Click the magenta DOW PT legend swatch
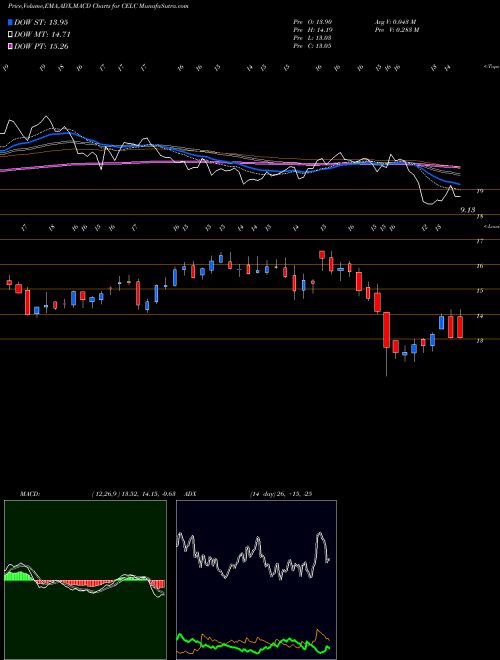The image size is (500, 660). [11, 46]
